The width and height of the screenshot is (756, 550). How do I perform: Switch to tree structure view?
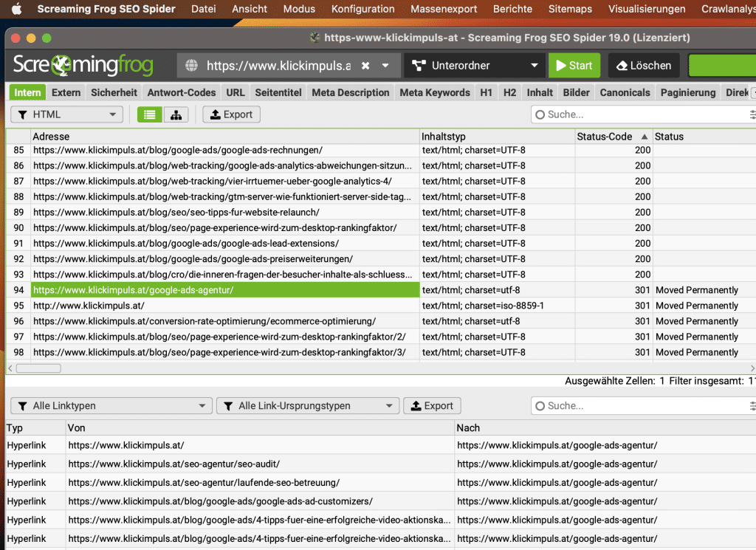point(176,114)
